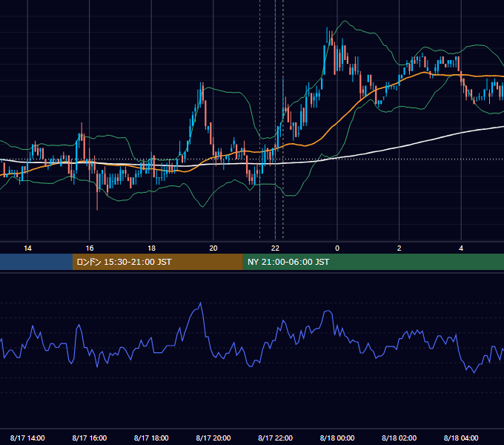The image size is (504, 445).
Task: Click the oscillator's highest peak near 20:00
Action: point(201,303)
